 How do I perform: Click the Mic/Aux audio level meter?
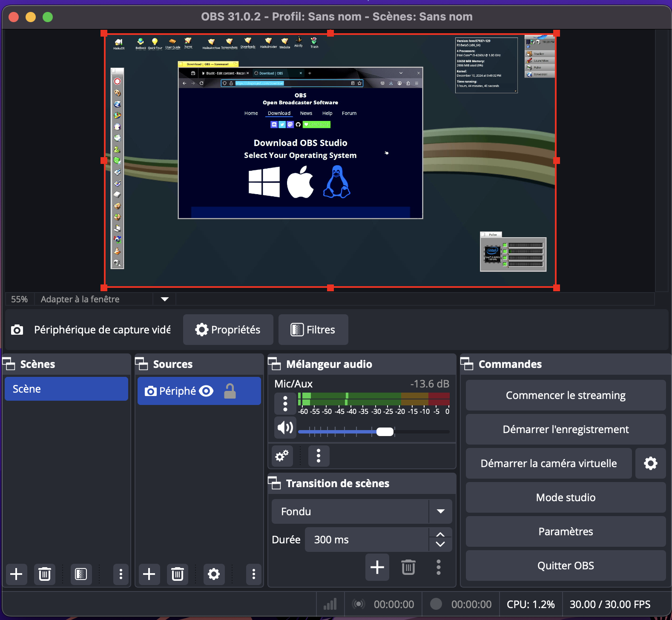374,399
